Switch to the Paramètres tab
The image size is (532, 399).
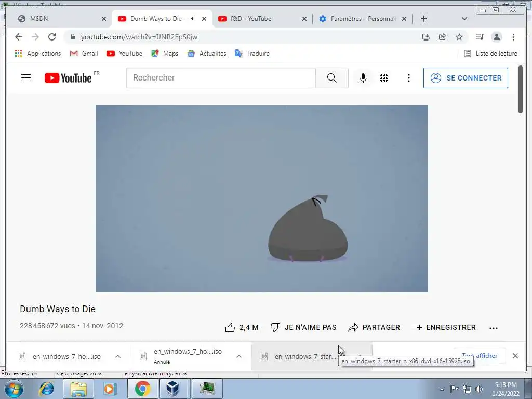coord(362,19)
